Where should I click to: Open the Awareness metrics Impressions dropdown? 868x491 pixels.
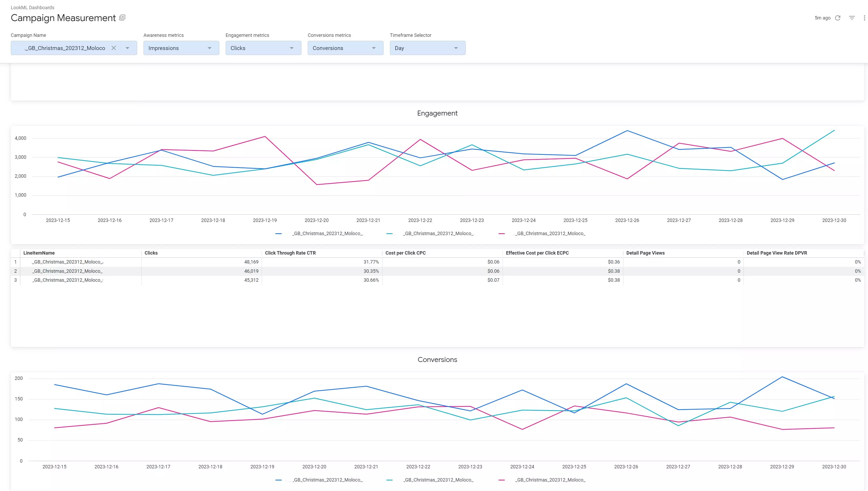(181, 48)
